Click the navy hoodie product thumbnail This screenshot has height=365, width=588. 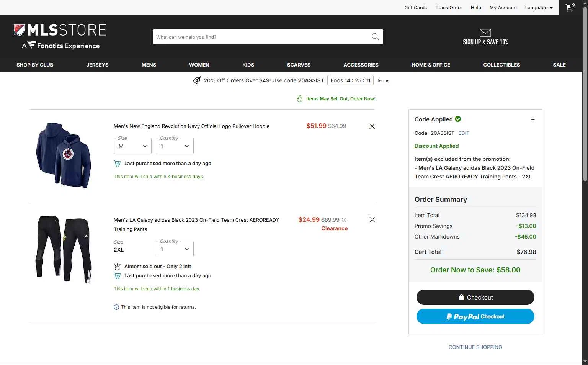pos(64,155)
